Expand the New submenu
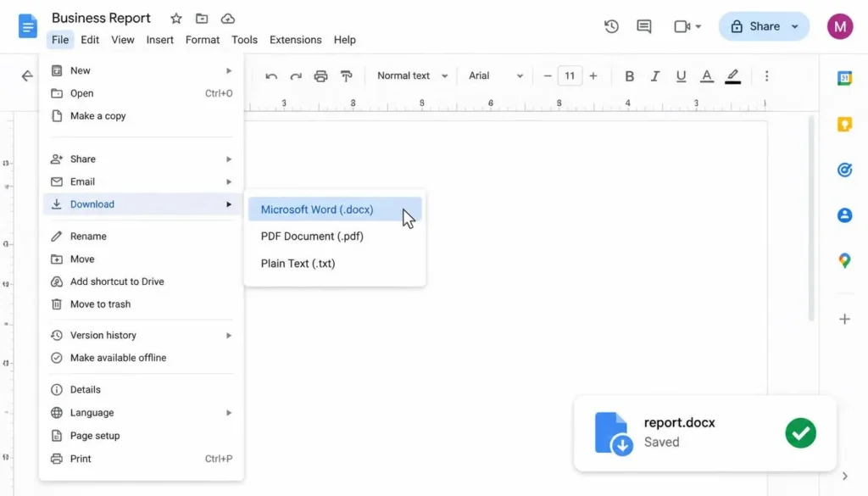868x496 pixels. 229,71
